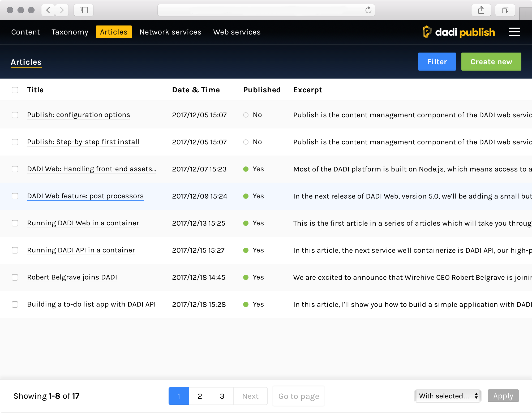Click the browser reload icon
Viewport: 532px width, 413px height.
tap(368, 10)
